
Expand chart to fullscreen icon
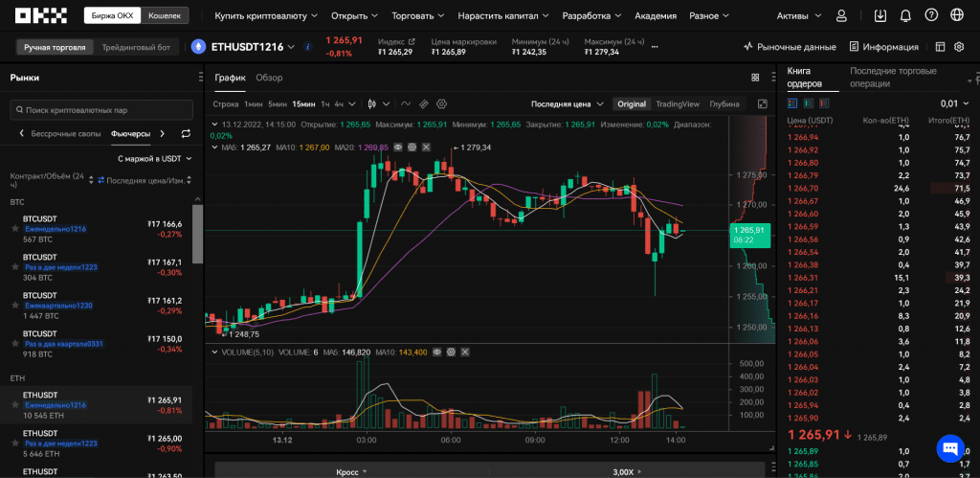click(763, 103)
